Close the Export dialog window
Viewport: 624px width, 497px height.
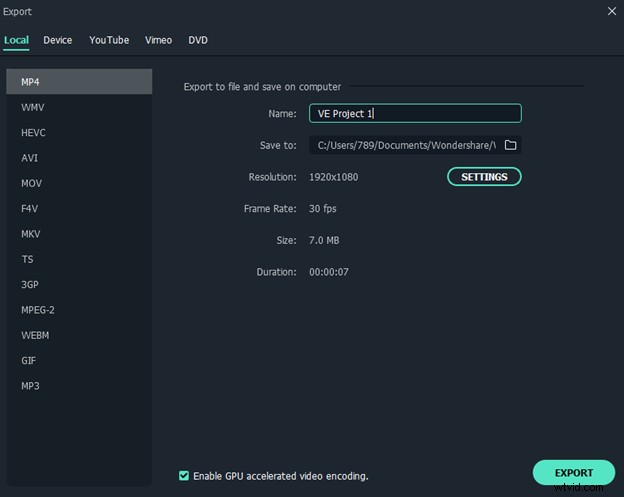(611, 11)
